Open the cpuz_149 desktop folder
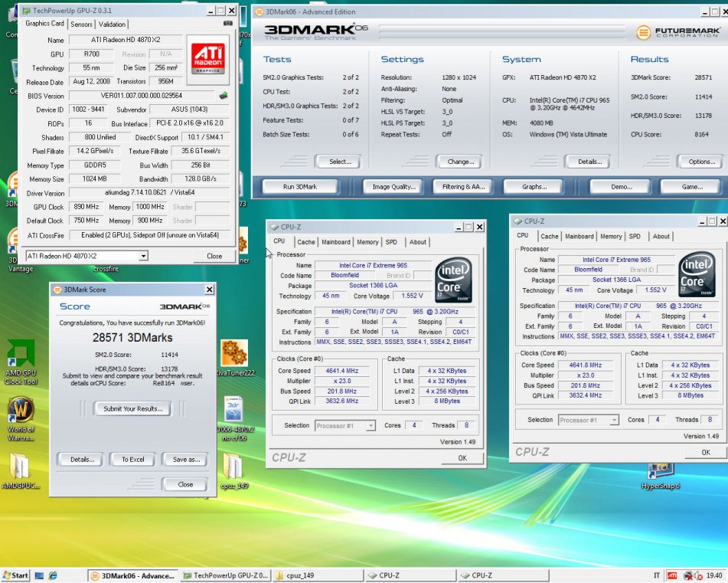This screenshot has height=583, width=728. tap(234, 471)
